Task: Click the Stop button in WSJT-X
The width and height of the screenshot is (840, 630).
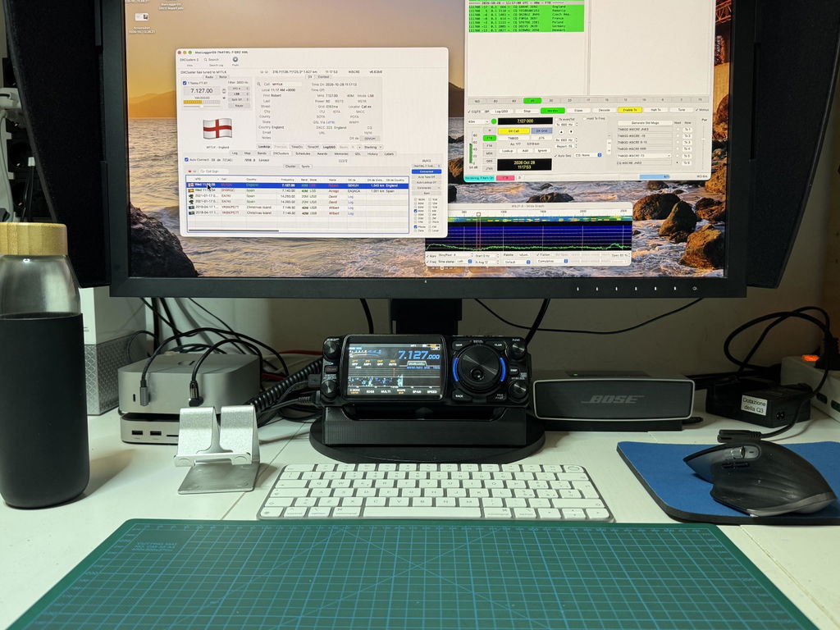Action: click(527, 111)
